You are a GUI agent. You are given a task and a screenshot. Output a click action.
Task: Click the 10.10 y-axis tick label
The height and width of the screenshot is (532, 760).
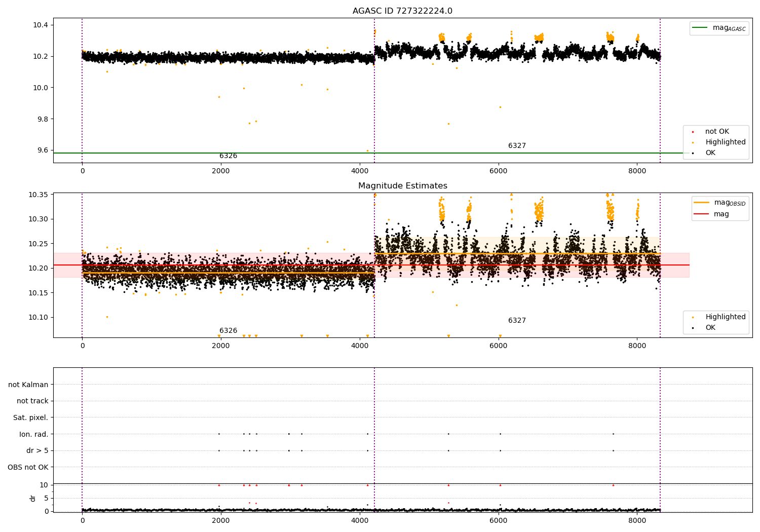[39, 318]
